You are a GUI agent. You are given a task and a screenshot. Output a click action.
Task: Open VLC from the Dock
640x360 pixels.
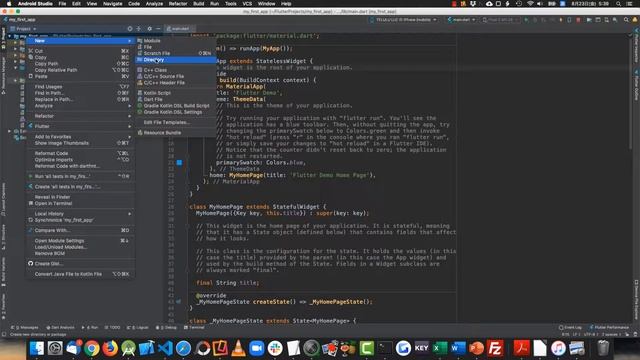238,348
